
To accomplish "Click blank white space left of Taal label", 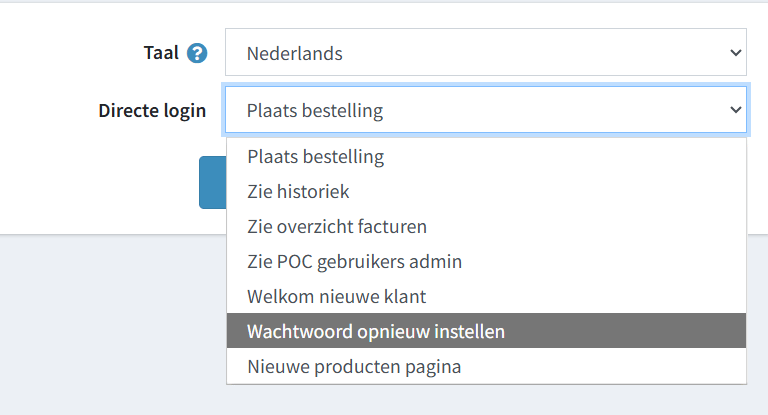I will [x=60, y=53].
